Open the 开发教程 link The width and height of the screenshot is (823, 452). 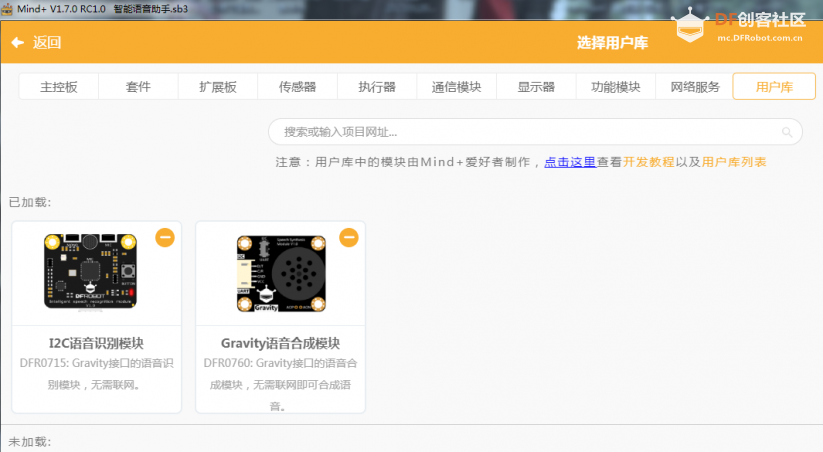(x=649, y=162)
